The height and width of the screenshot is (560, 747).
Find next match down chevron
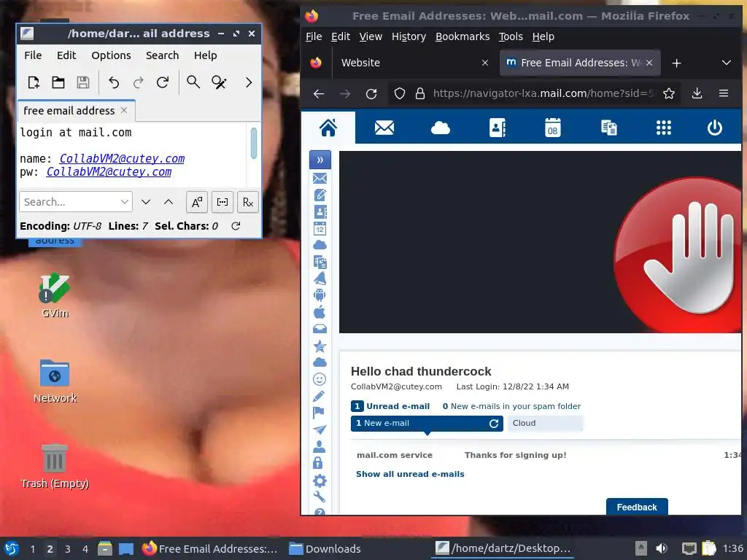point(146,202)
